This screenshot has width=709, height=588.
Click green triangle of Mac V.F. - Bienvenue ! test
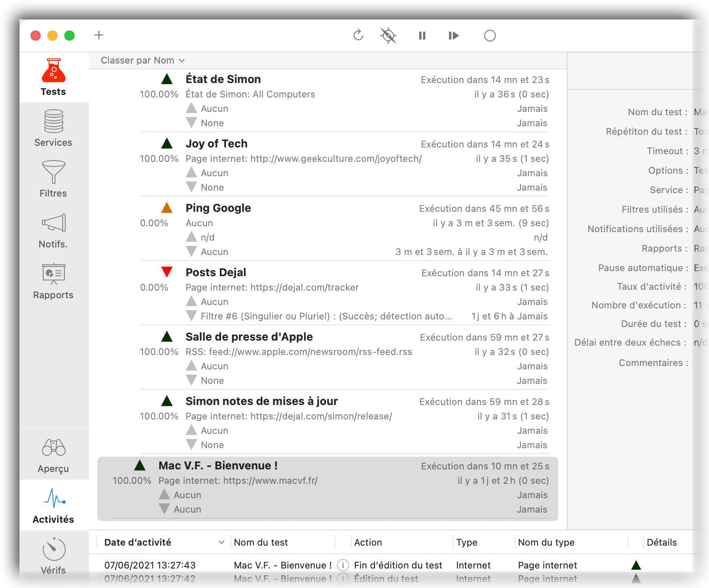[140, 465]
